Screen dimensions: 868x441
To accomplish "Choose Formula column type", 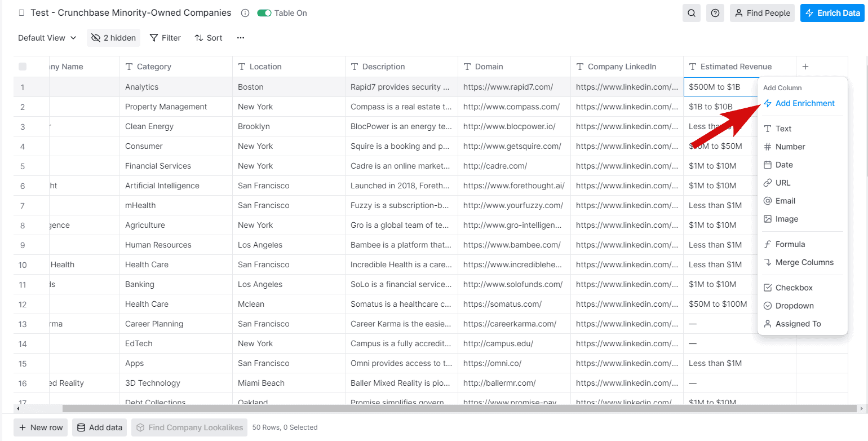I will click(x=803, y=244).
